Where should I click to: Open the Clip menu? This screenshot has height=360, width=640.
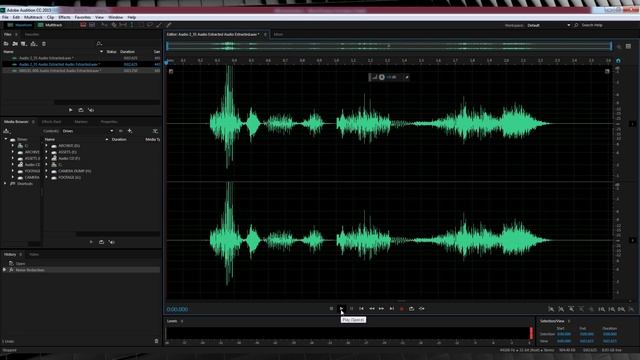(50, 18)
